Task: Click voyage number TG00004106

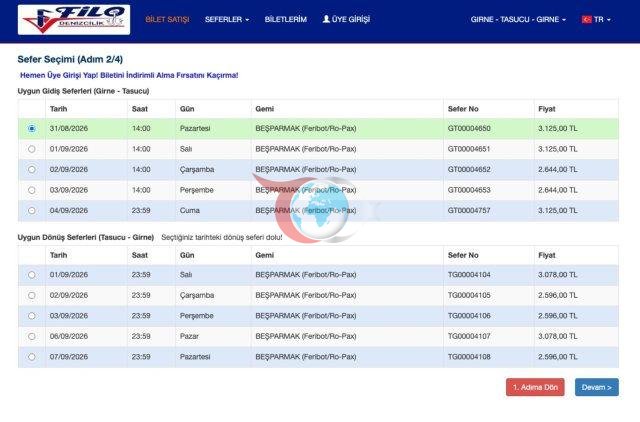Action: pos(469,316)
